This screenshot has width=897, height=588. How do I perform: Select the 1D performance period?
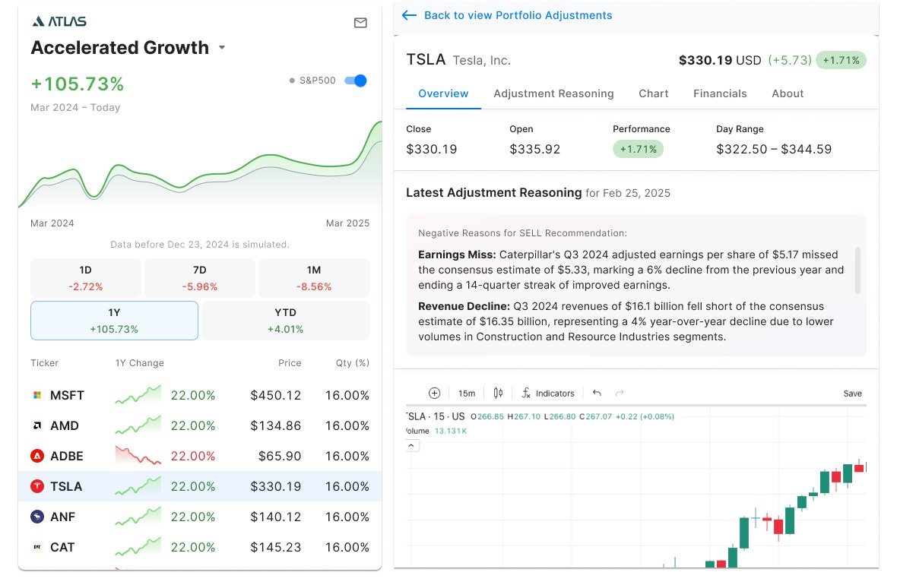86,278
